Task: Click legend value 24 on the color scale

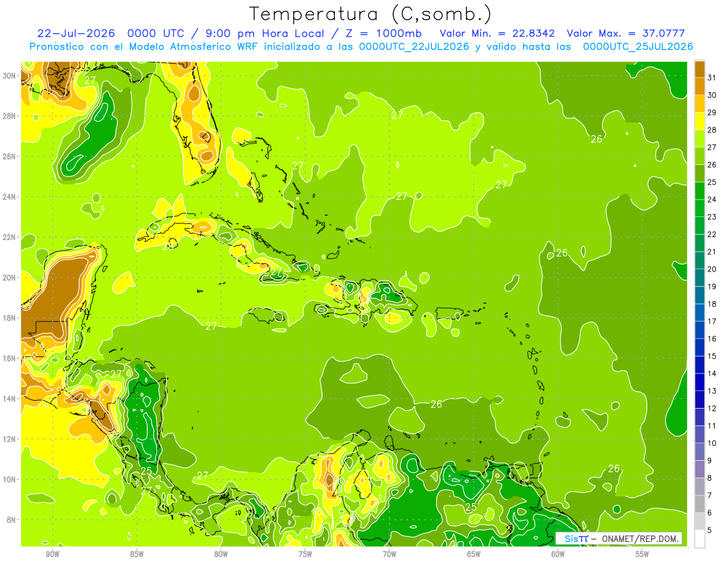Action: click(x=712, y=199)
